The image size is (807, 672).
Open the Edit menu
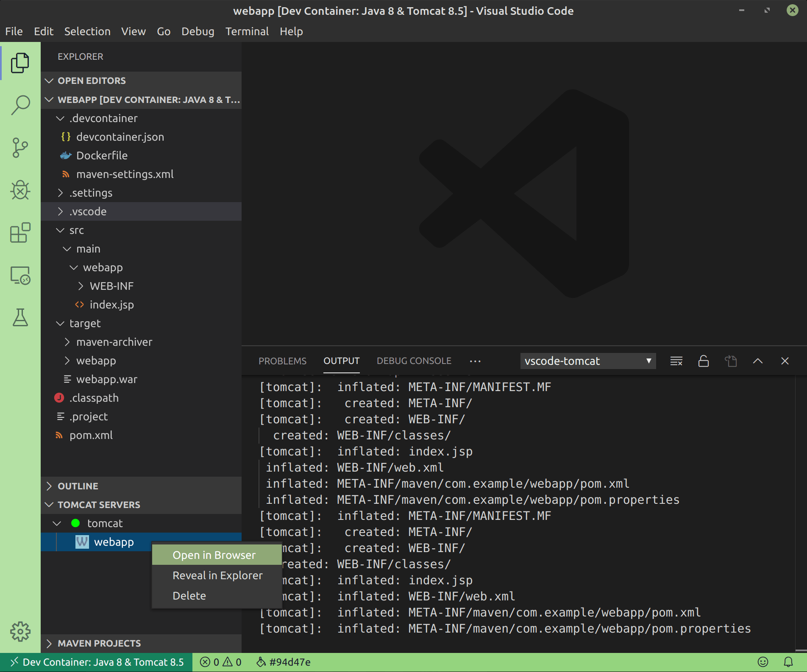(44, 31)
